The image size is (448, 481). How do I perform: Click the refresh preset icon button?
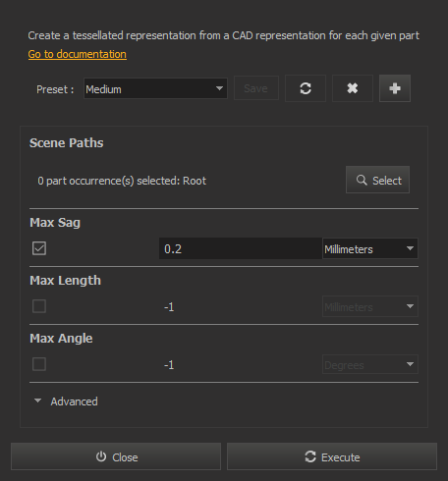tap(306, 88)
